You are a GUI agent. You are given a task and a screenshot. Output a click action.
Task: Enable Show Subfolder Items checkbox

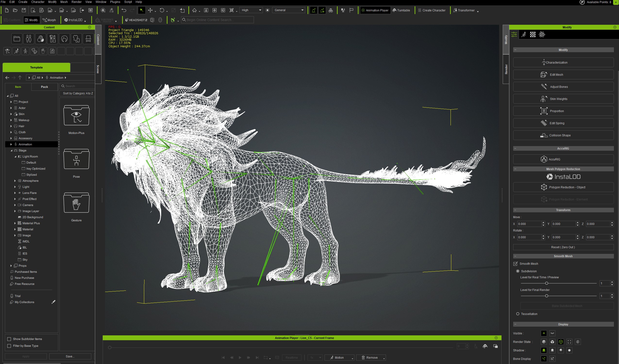click(x=9, y=339)
